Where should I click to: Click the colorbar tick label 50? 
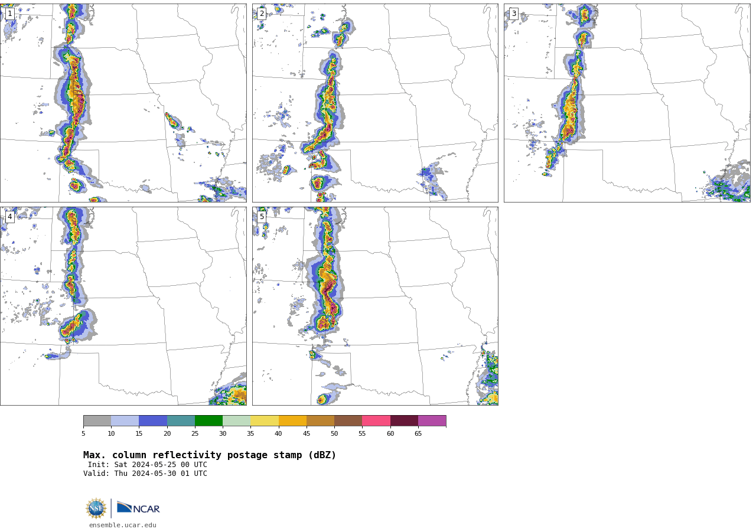point(334,433)
